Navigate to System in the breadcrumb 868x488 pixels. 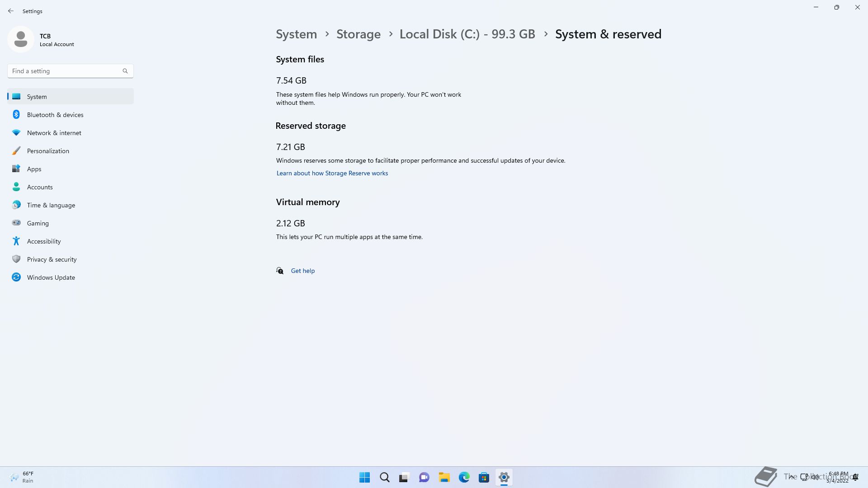point(297,34)
